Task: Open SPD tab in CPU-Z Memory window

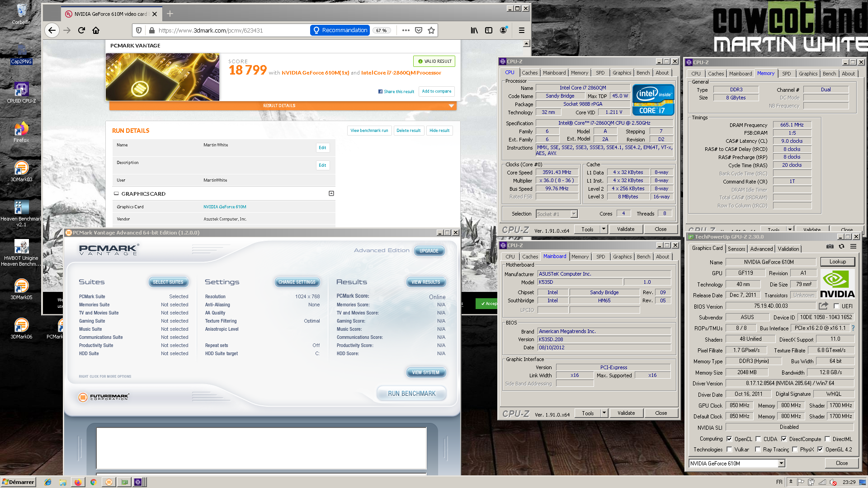Action: 787,74
